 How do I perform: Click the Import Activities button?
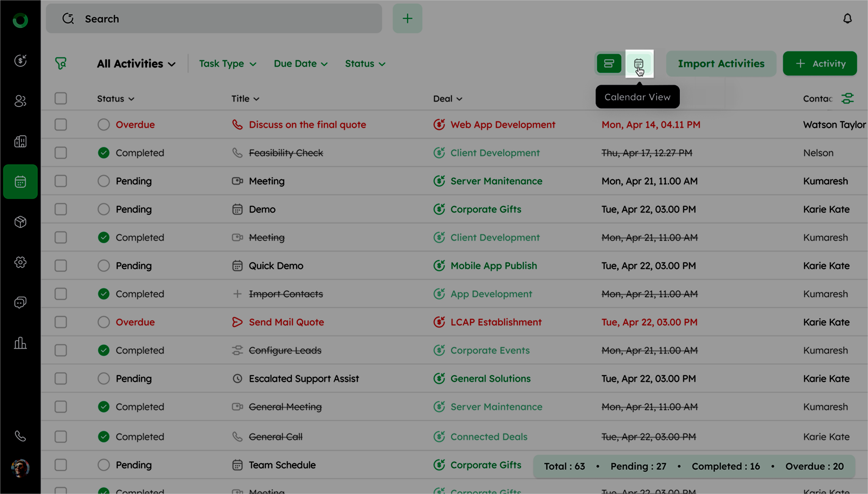tap(721, 63)
